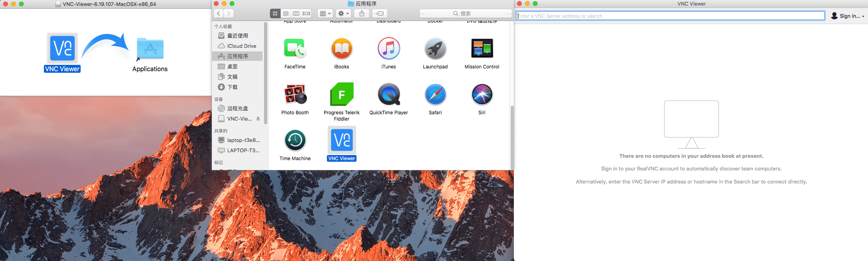Open 最近使用 in the Finder sidebar

coord(237,36)
